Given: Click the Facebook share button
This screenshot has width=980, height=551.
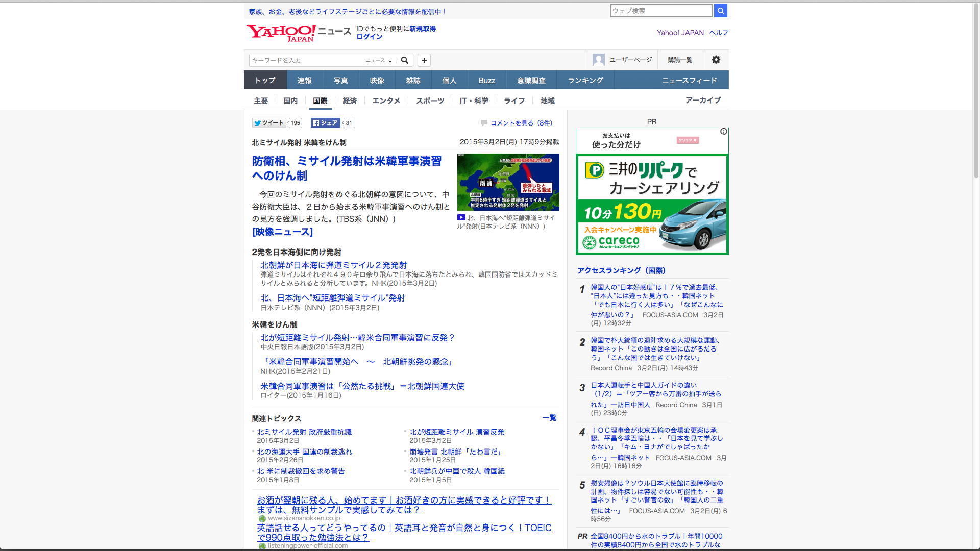Looking at the screenshot, I should click(x=325, y=123).
